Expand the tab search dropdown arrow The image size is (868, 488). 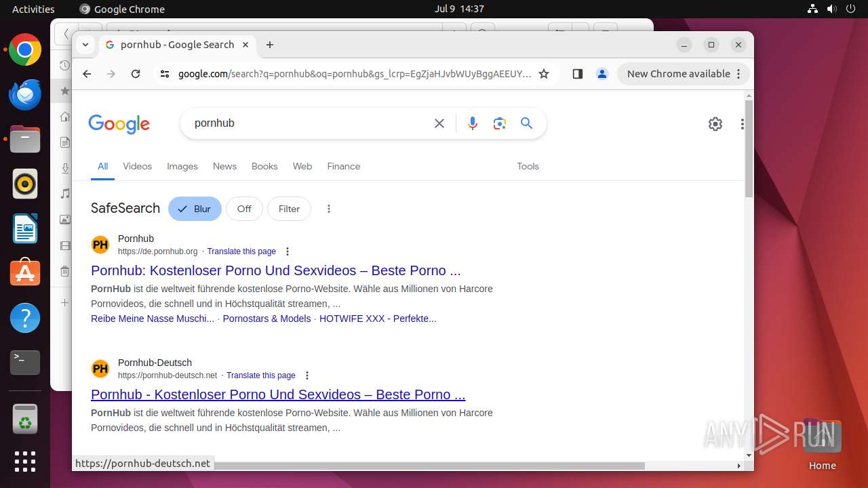(x=85, y=45)
